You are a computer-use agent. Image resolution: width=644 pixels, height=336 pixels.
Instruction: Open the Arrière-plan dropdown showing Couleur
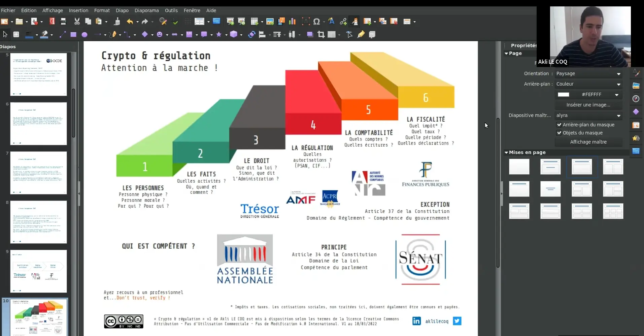(x=588, y=84)
